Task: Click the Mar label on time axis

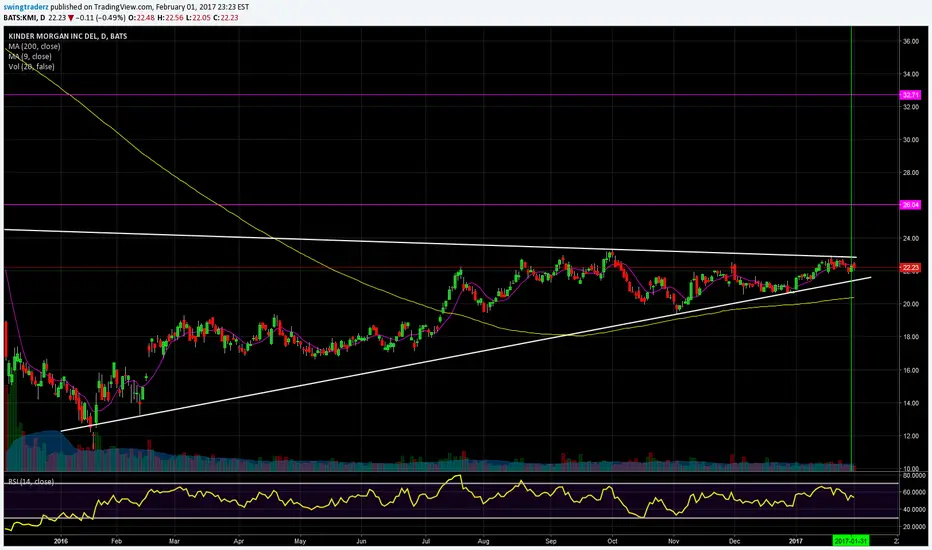Action: tap(174, 541)
